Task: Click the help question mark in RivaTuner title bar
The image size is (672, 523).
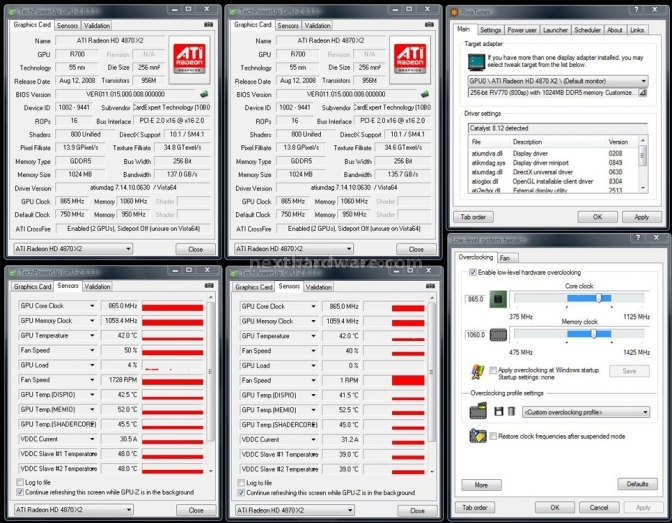Action: tap(636, 9)
